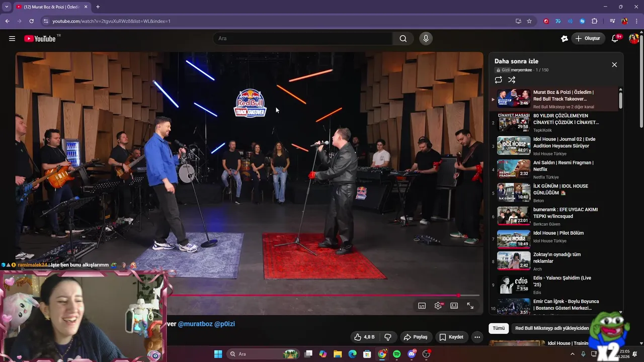644x362 pixels.
Task: Select the Tümü filter chip
Action: coord(499,328)
